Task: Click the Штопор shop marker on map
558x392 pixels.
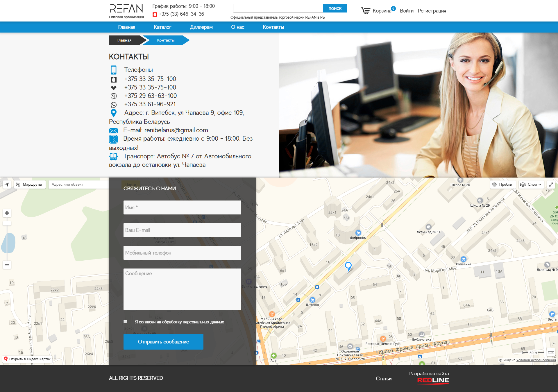Action: (312, 300)
